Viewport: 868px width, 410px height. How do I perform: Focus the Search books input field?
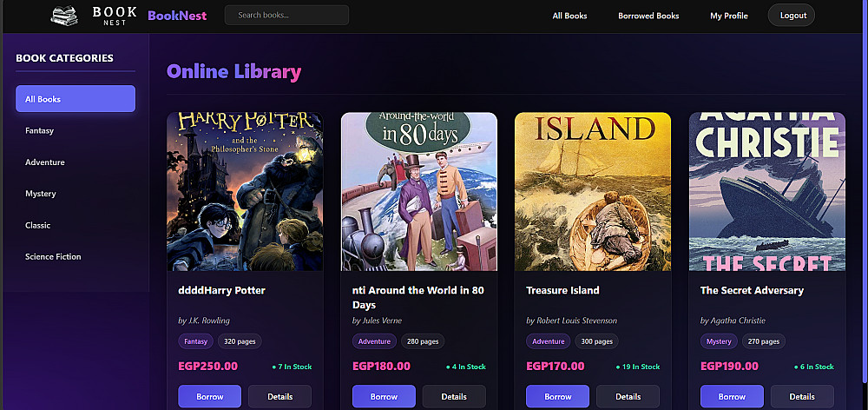(x=286, y=15)
